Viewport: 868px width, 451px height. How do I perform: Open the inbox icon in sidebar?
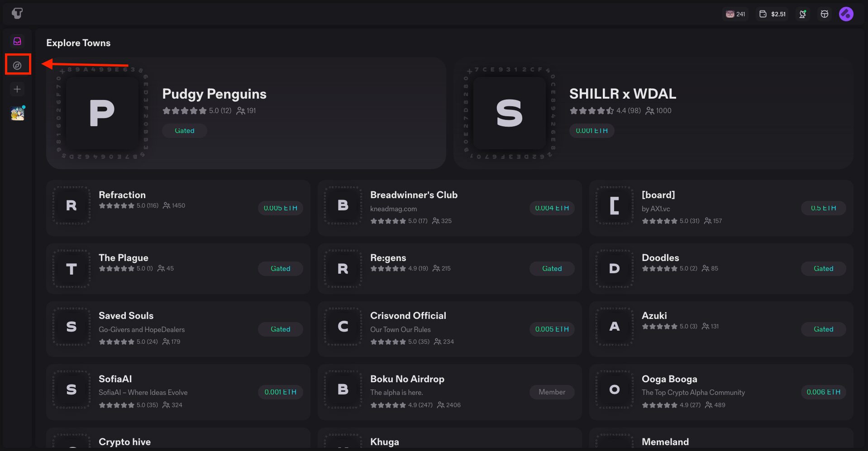tap(17, 42)
